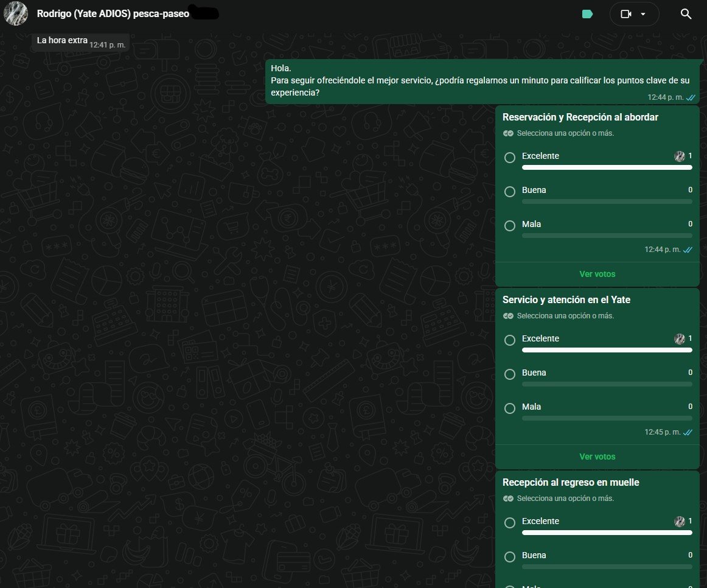Select Excelente in Recepción al regreso poll
Screen dimensions: 707x588
click(509, 523)
